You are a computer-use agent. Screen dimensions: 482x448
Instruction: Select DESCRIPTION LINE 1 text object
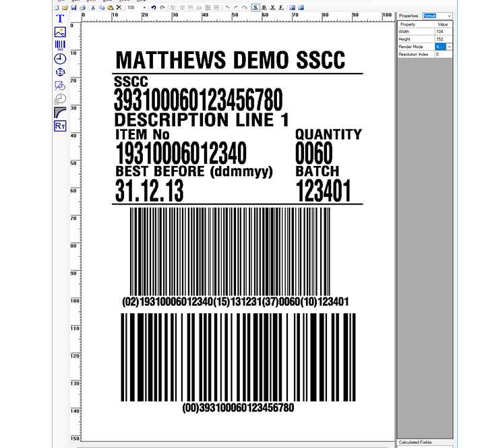tap(202, 119)
